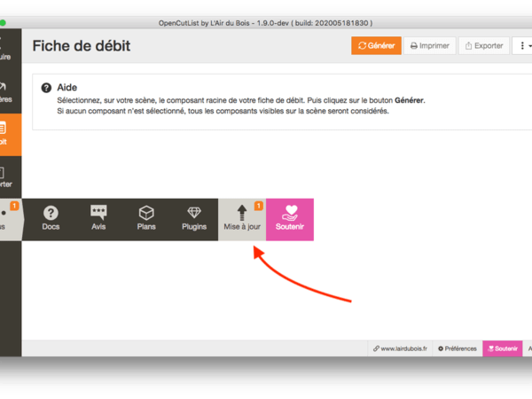Click the small Soutenir button in footer

pyautogui.click(x=502, y=348)
